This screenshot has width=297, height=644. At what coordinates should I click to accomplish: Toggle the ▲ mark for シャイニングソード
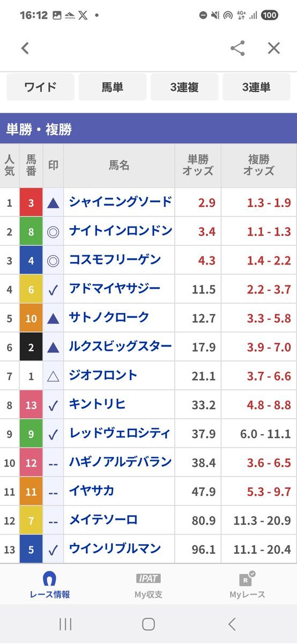click(x=53, y=203)
